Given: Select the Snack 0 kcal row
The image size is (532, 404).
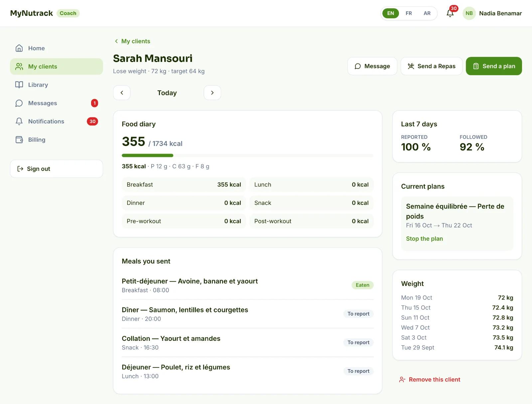Looking at the screenshot, I should [x=312, y=203].
